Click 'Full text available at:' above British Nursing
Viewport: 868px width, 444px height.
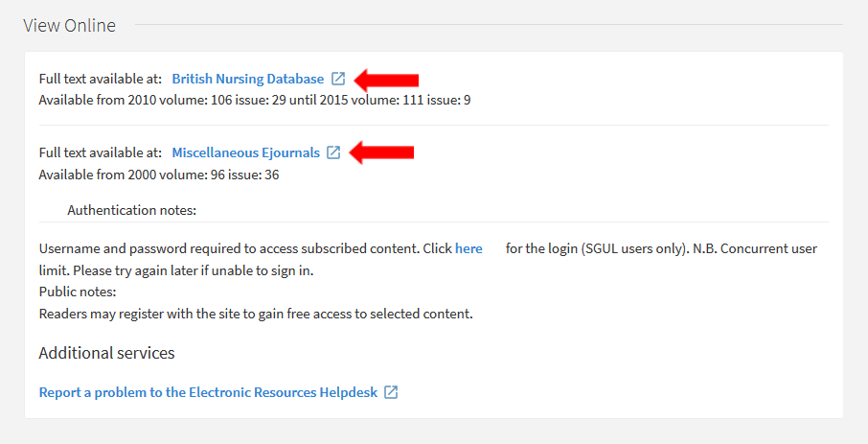(x=101, y=79)
